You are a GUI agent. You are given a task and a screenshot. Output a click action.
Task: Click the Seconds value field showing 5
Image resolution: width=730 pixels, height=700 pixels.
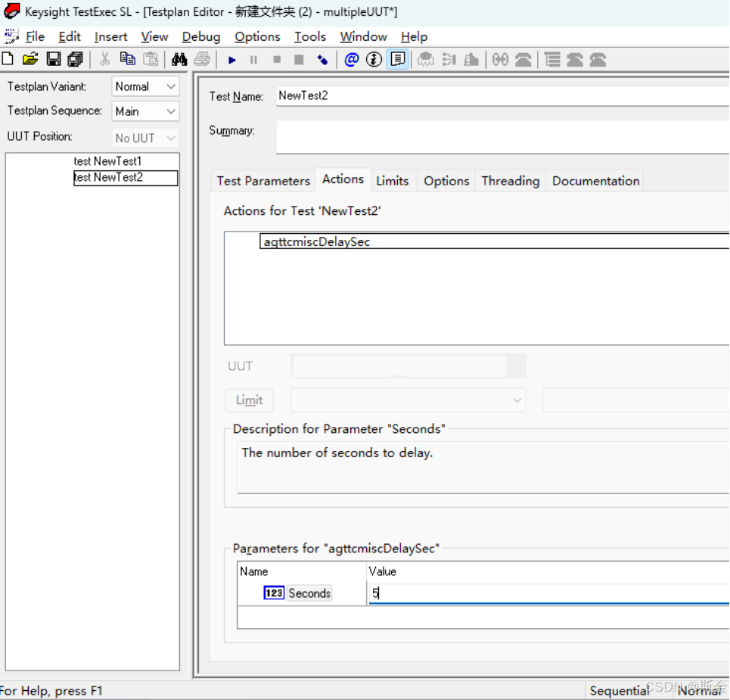click(x=548, y=593)
